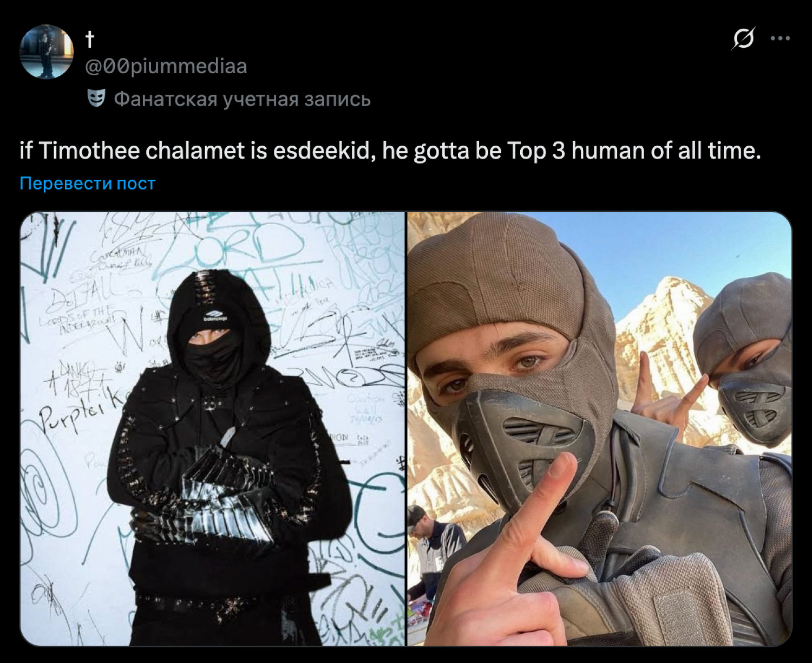
Task: Open the three-dot more options menu
Action: point(780,38)
